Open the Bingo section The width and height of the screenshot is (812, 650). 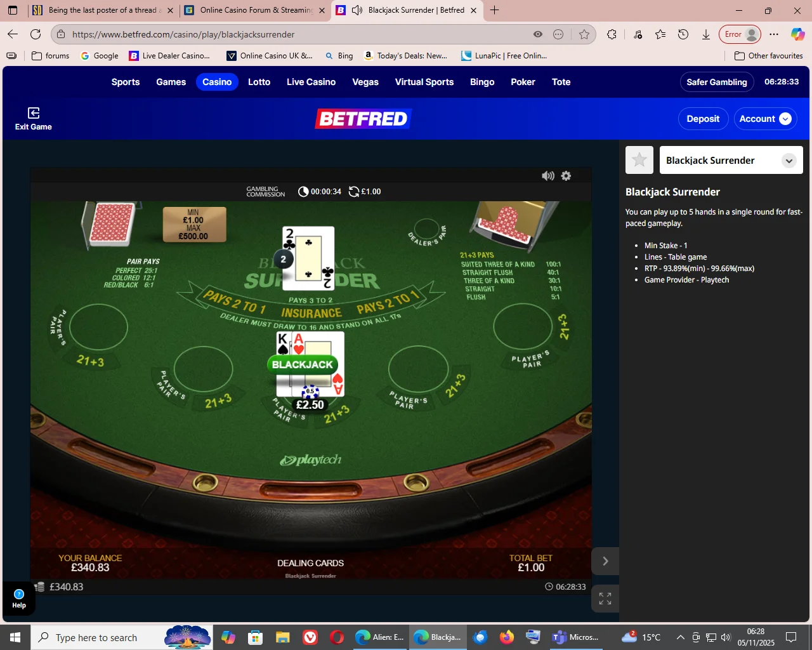pyautogui.click(x=482, y=82)
